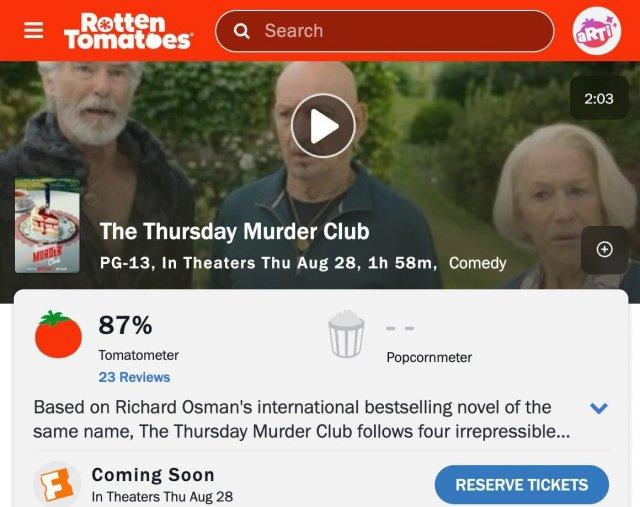
Task: Open the Fandango logo icon
Action: 57,485
